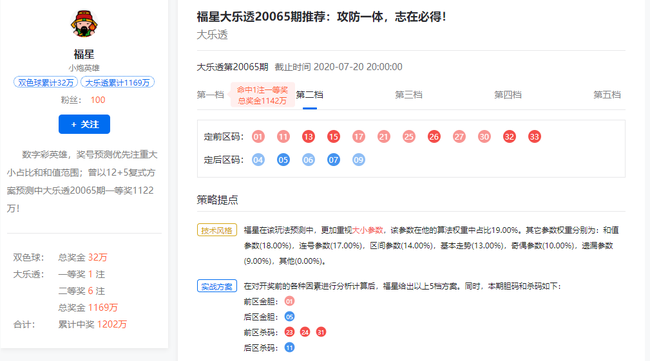The image size is (650, 361).
Task: Click the fans count 100
Action: 98,100
